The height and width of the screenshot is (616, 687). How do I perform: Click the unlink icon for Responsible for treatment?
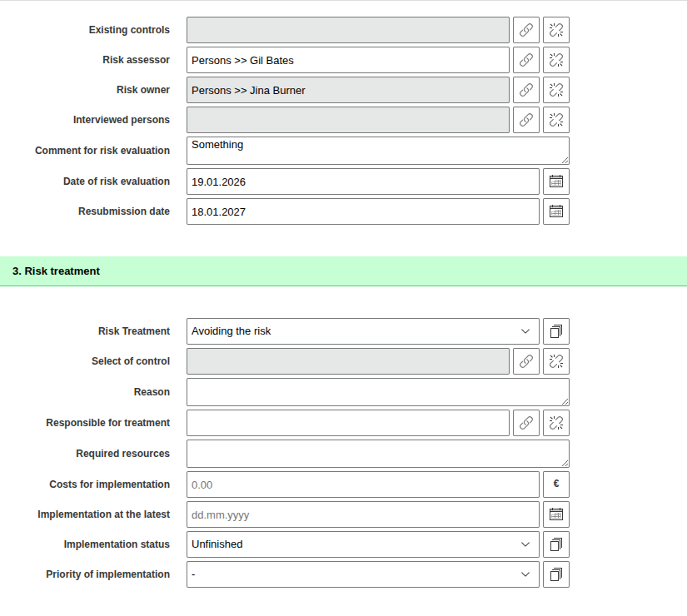[556, 422]
